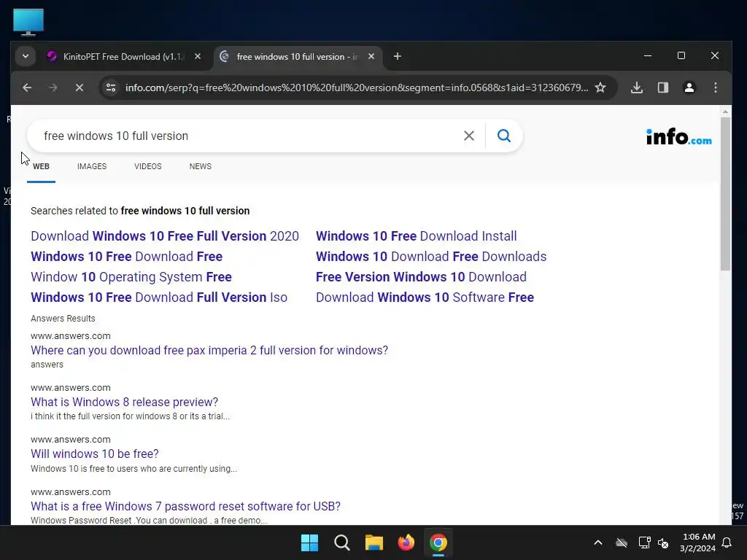
Task: Open Free Version Windows 10 Download link
Action: click(421, 277)
